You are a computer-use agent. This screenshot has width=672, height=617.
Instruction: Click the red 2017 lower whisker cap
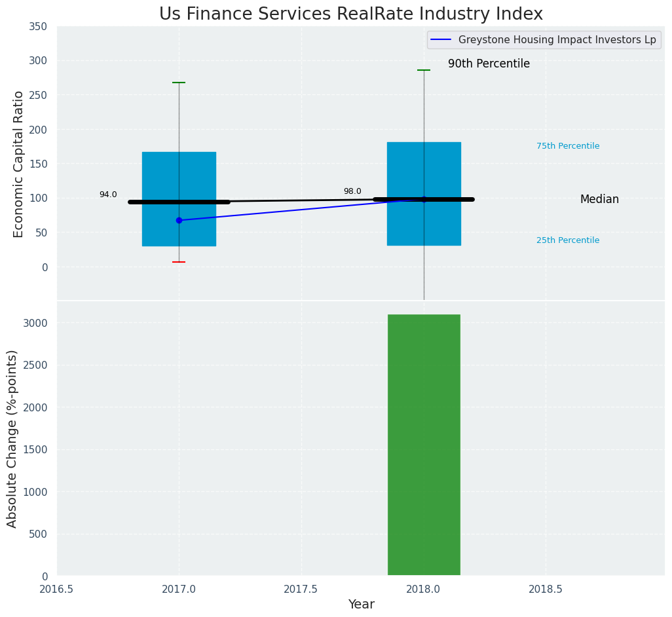(x=179, y=262)
